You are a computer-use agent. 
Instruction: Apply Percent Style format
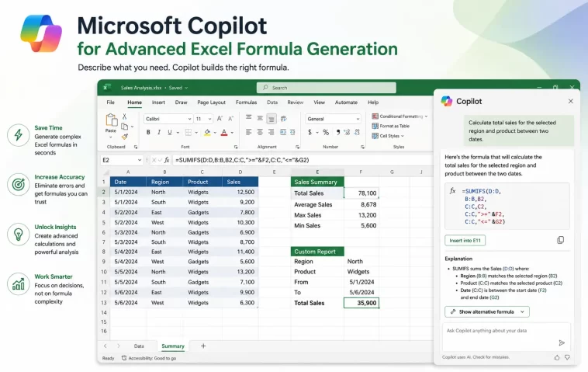click(x=326, y=132)
